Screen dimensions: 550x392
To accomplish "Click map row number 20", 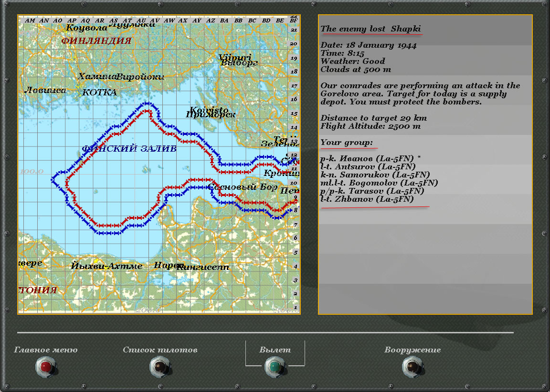I will (x=294, y=44).
